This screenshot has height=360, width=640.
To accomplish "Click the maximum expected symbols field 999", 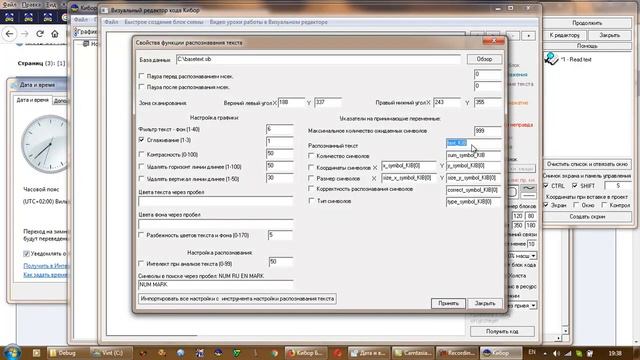I will [488, 131].
